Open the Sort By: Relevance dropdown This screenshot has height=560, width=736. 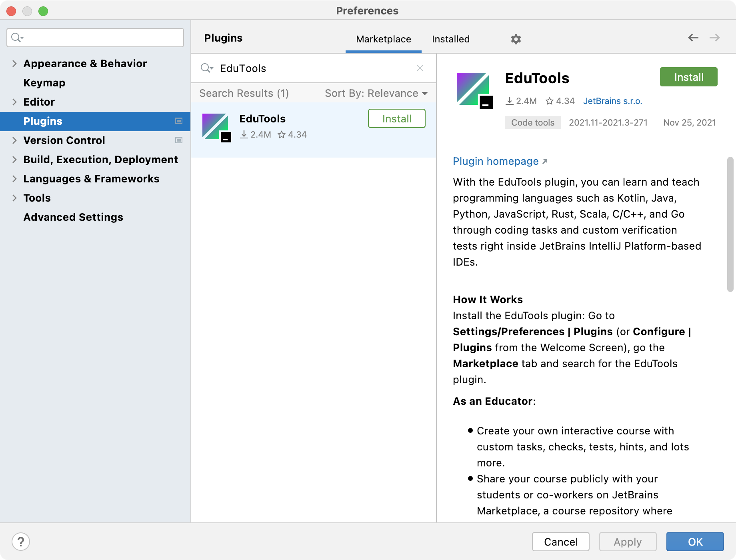click(x=376, y=93)
